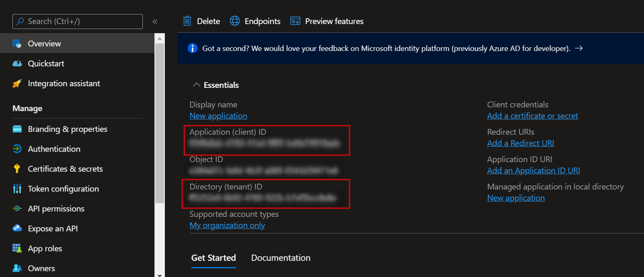This screenshot has width=644, height=277.
Task: Click the Branding & properties icon
Action: click(17, 129)
